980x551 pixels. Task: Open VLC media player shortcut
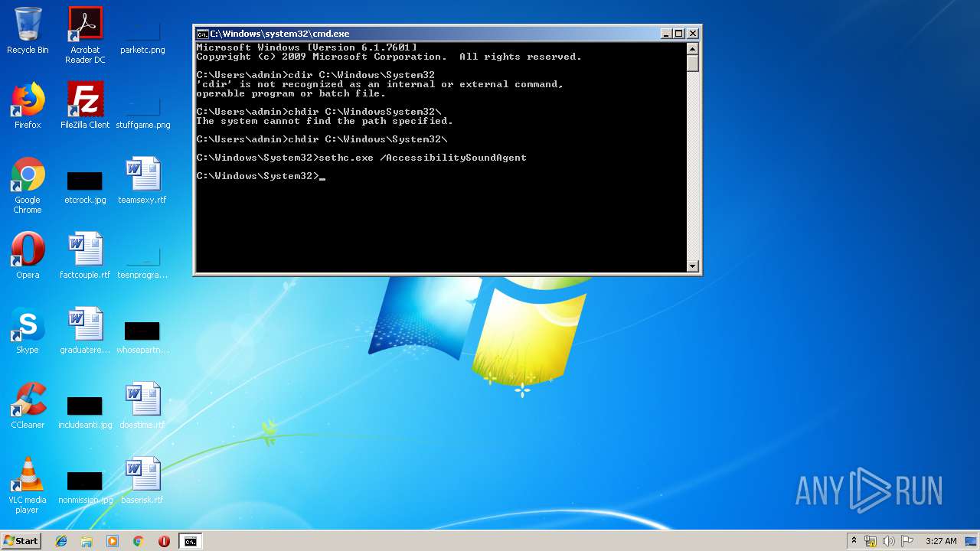[28, 485]
